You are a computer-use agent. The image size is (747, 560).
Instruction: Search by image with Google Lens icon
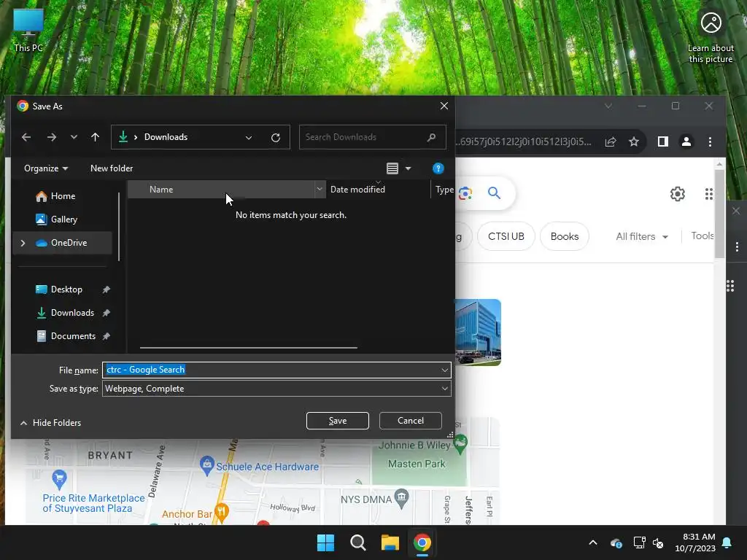coord(465,192)
